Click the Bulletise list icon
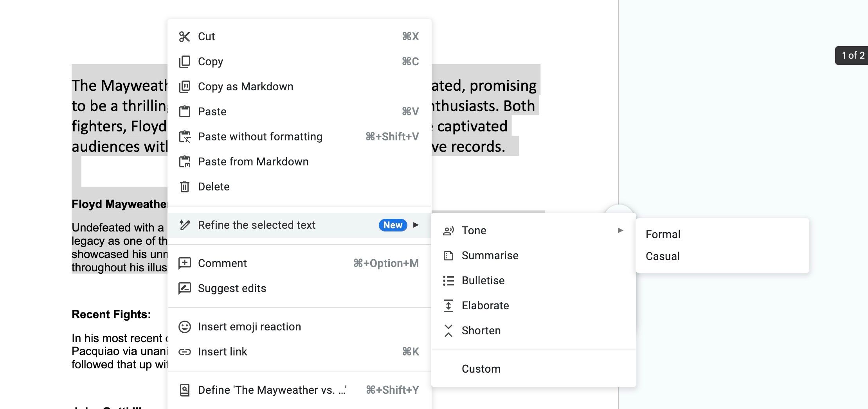The height and width of the screenshot is (409, 868). [x=448, y=281]
